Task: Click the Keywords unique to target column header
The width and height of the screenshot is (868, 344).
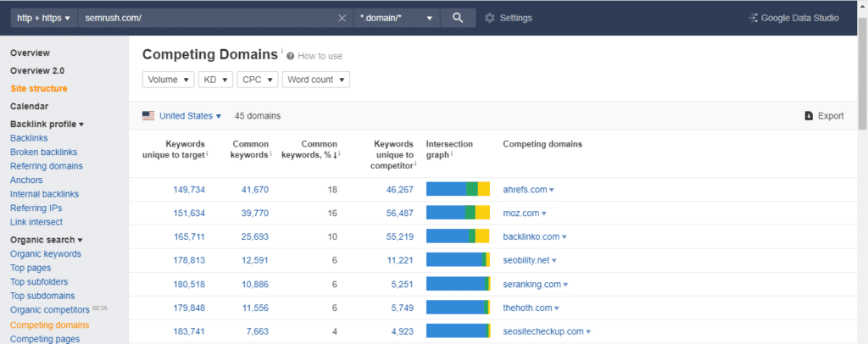Action: [x=175, y=149]
